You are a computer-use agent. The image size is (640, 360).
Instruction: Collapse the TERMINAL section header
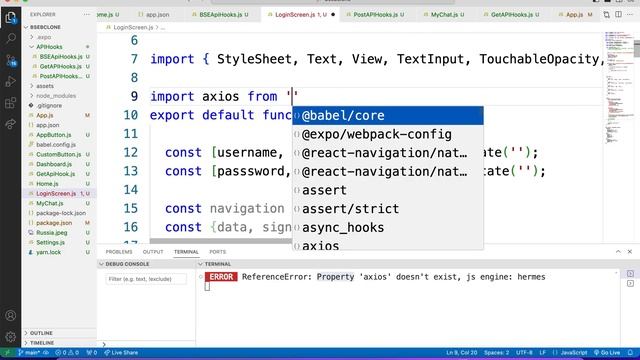(x=218, y=264)
